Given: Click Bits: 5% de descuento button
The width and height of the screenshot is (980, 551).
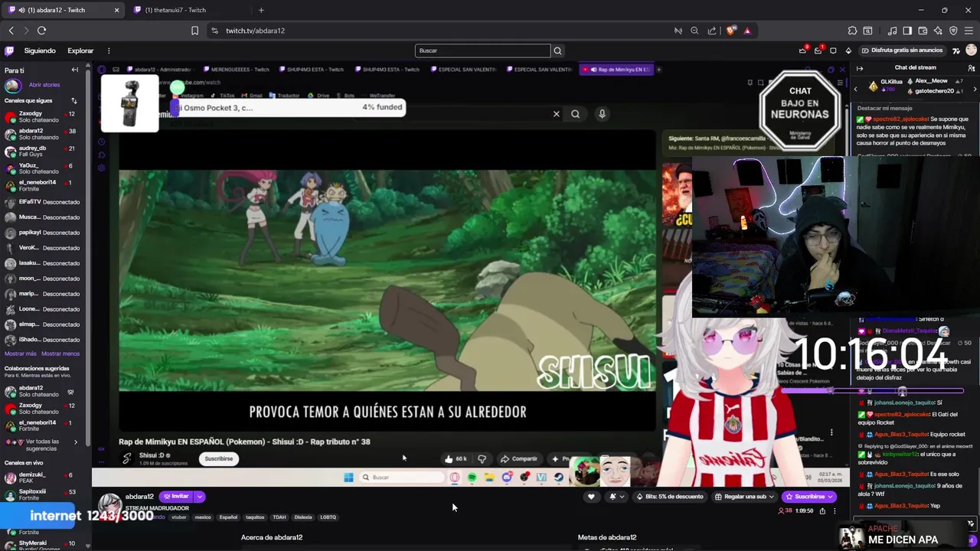Looking at the screenshot, I should click(x=670, y=497).
